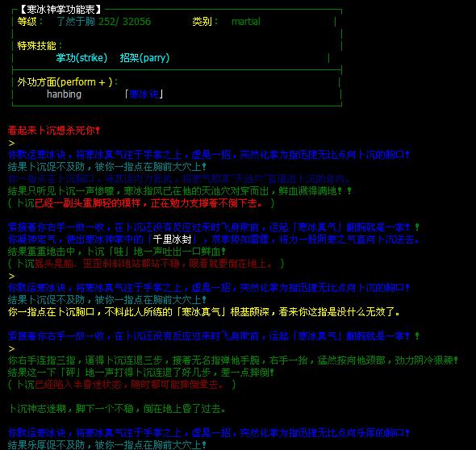
Task: Click yellow line about 寒冰真气 根基颇深
Action: point(203,311)
